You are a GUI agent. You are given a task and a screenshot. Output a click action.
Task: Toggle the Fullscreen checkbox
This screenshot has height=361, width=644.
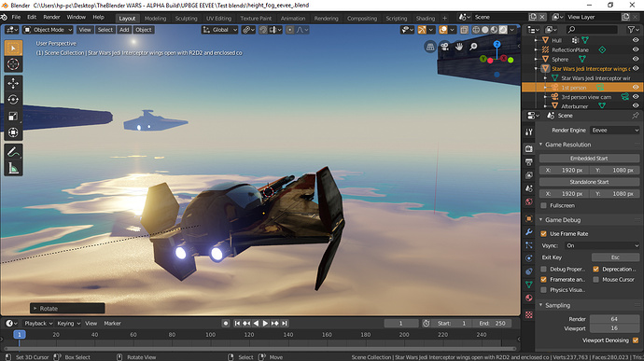point(544,205)
